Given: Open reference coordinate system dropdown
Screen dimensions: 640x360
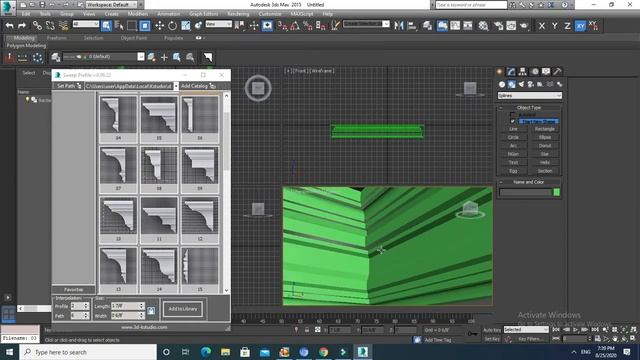Looking at the screenshot, I should [218, 24].
